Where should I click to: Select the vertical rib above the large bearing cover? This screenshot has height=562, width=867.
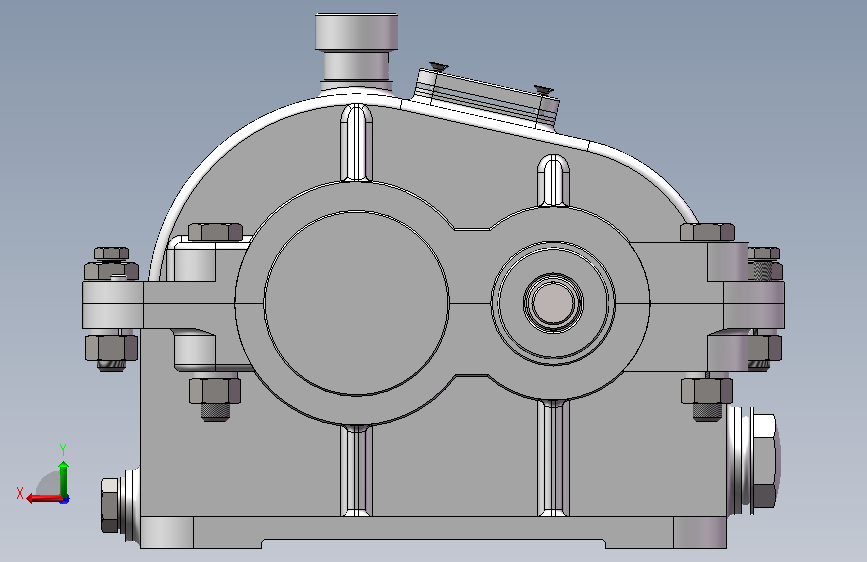356,142
